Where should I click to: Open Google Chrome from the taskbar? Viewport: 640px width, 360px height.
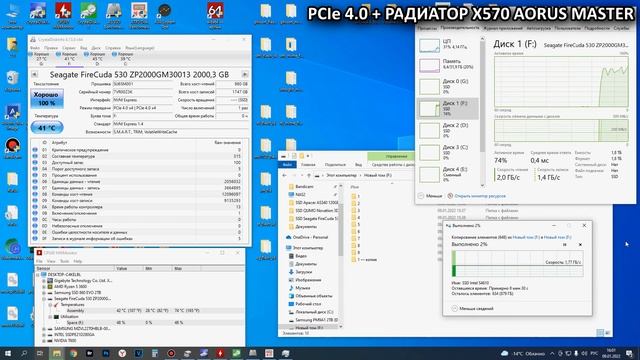click(73, 353)
